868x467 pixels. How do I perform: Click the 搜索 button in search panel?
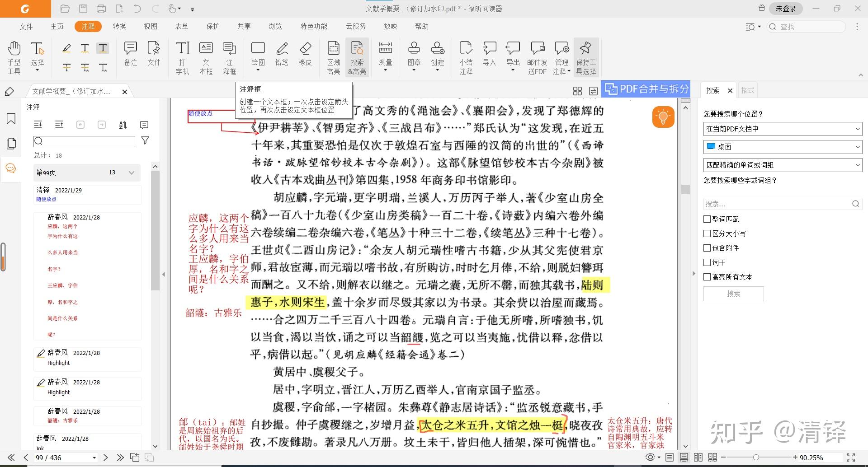734,294
